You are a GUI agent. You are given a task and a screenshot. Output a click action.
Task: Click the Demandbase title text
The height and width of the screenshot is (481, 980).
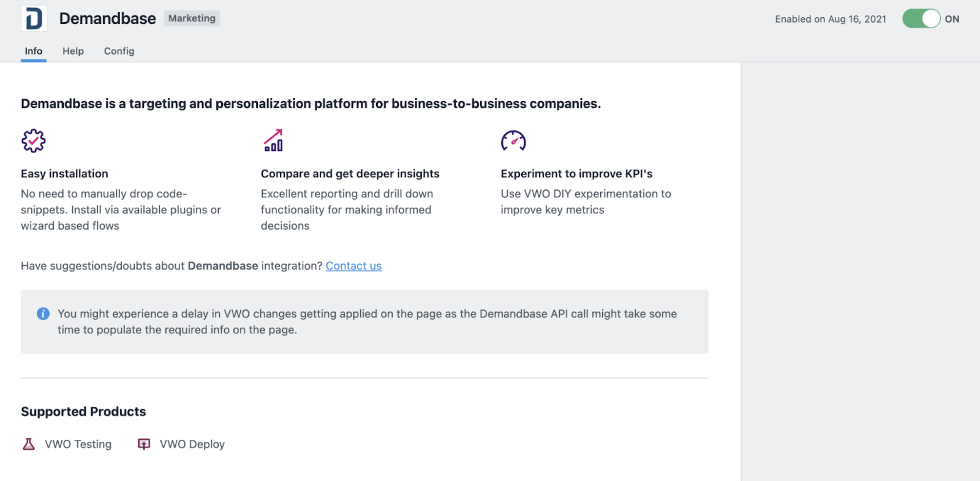coord(108,19)
